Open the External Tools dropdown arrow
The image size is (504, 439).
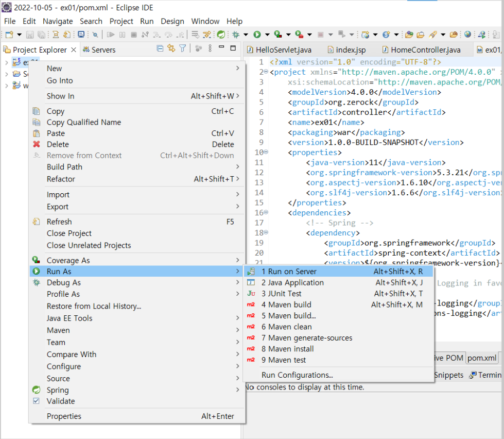click(x=309, y=35)
